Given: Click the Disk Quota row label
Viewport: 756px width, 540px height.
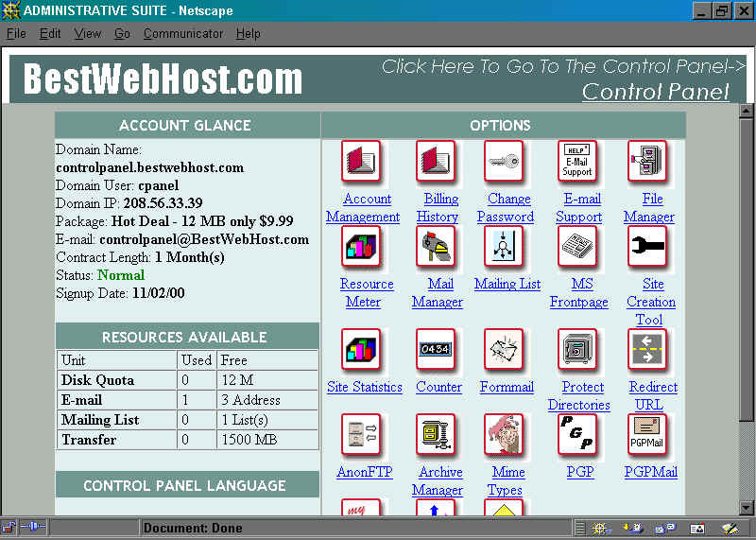Looking at the screenshot, I should (x=98, y=380).
